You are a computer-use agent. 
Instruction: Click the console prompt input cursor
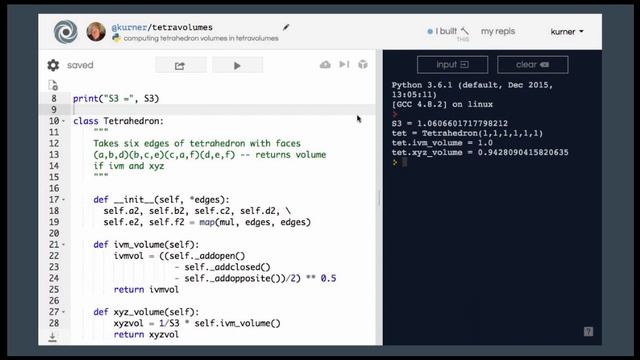coord(404,162)
